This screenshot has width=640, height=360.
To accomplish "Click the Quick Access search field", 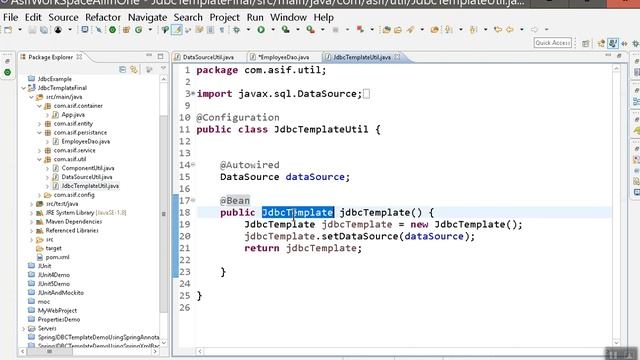I will (x=552, y=43).
